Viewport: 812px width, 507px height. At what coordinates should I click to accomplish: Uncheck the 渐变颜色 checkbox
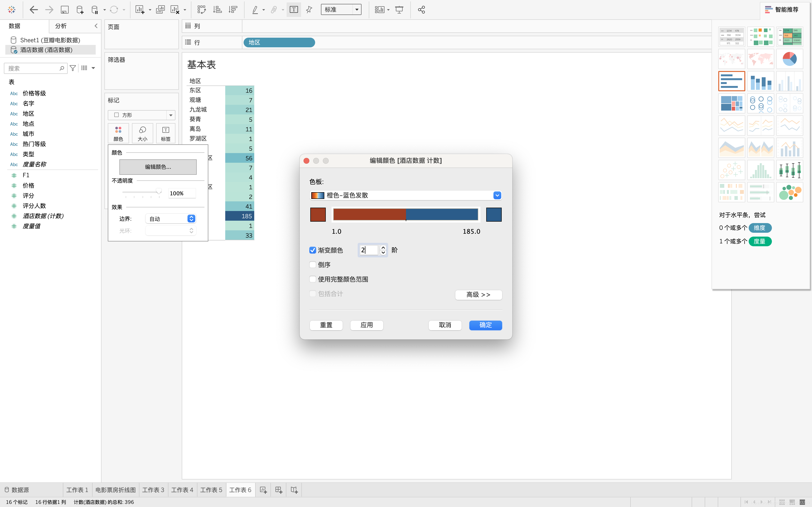click(313, 250)
